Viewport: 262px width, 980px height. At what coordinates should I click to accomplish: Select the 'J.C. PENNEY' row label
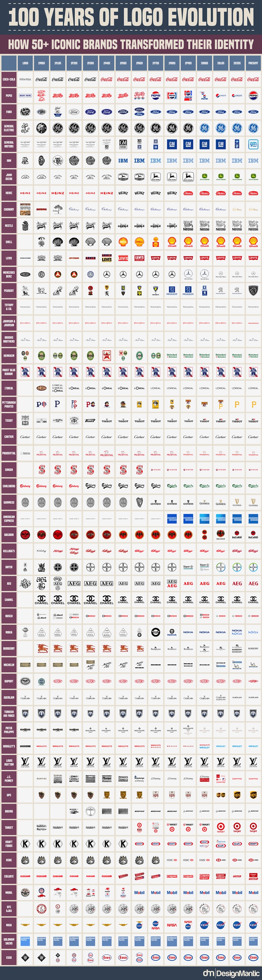[9, 779]
